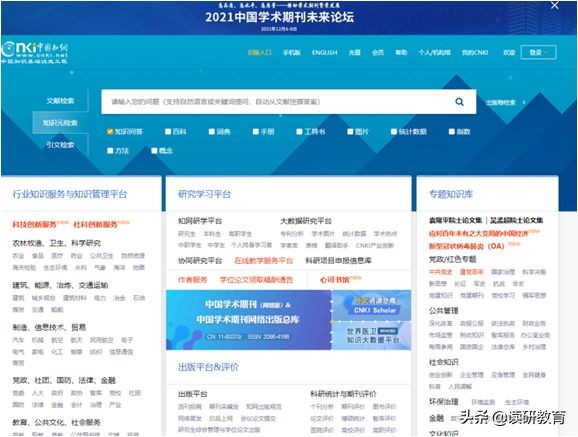Switch site to ENGLISH
Screen dimensions: 578x437
[x=324, y=52]
